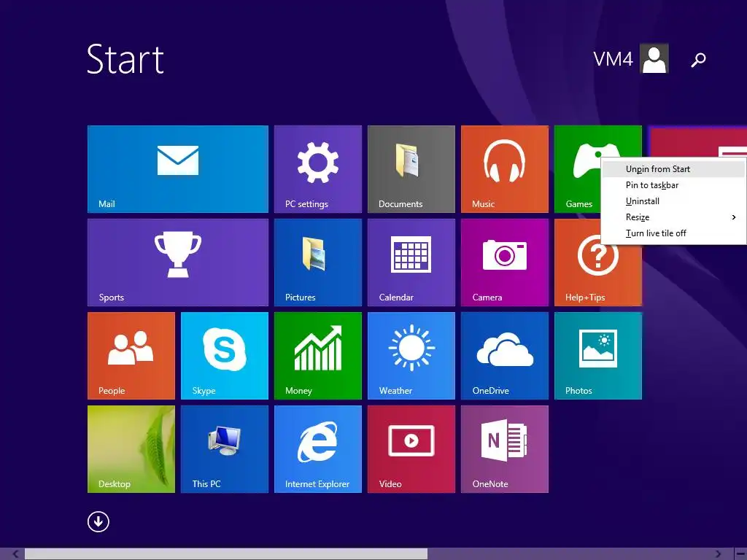Image resolution: width=747 pixels, height=560 pixels.
Task: Click the VM4 user name
Action: click(x=613, y=59)
